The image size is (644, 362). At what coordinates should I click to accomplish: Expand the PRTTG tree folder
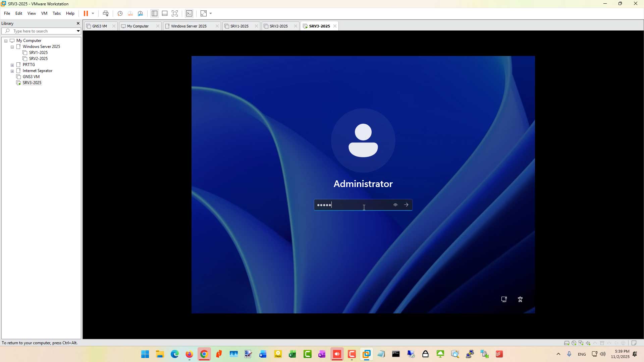coord(12,65)
